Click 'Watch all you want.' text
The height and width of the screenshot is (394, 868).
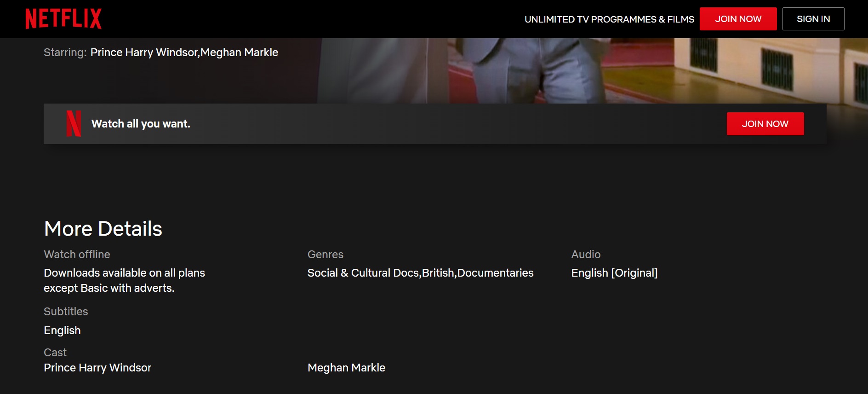point(141,124)
